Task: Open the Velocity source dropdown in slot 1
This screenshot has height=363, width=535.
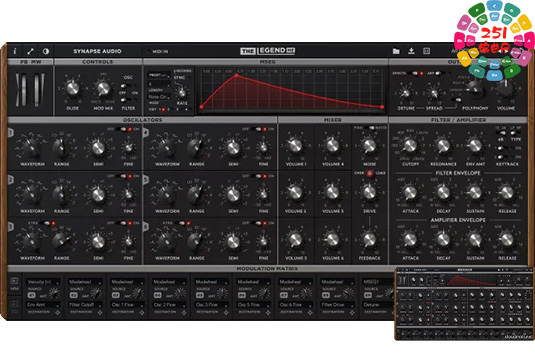Action: 43,282
